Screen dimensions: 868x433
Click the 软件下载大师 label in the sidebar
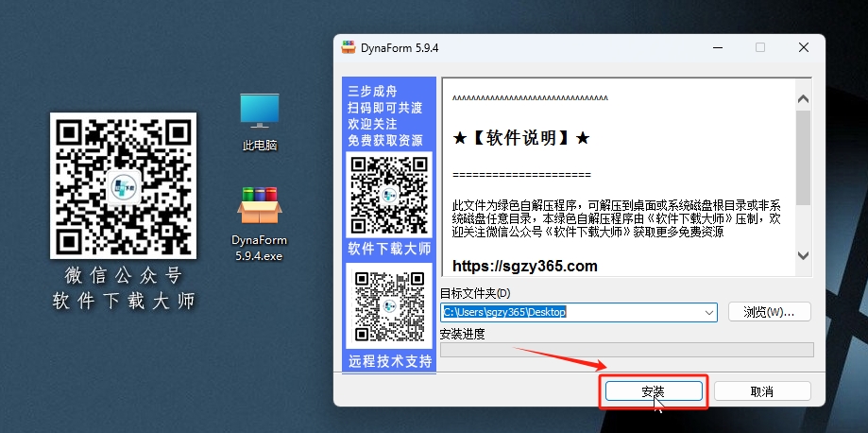[389, 249]
